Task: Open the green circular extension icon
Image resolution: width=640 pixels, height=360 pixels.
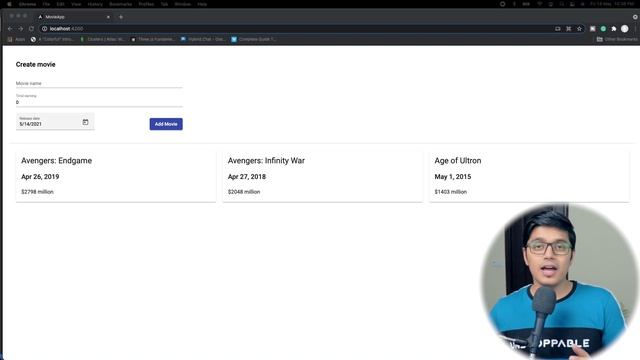Action: 603,29
